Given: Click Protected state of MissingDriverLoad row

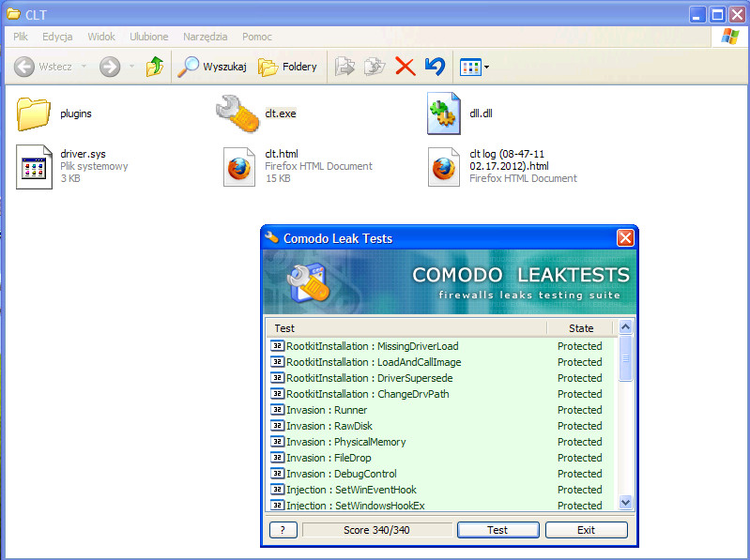Looking at the screenshot, I should coord(580,346).
